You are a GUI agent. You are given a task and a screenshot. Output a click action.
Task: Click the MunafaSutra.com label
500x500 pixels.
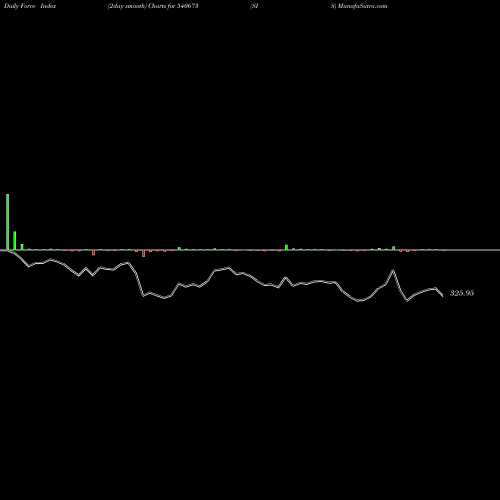tap(362, 6)
